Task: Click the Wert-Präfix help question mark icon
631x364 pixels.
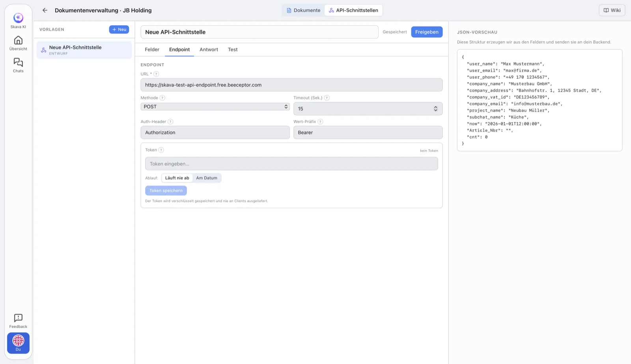Action: pyautogui.click(x=320, y=122)
